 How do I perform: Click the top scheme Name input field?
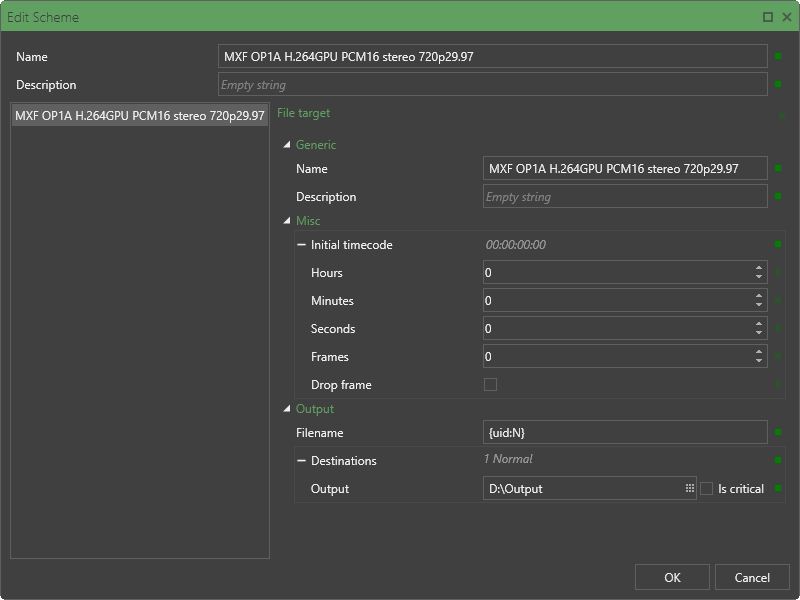pyautogui.click(x=492, y=56)
